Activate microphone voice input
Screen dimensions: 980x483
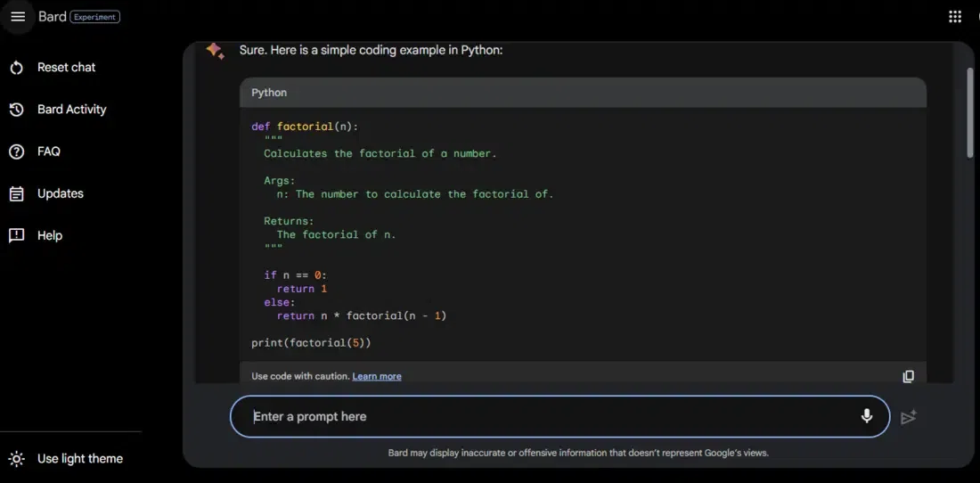tap(866, 416)
